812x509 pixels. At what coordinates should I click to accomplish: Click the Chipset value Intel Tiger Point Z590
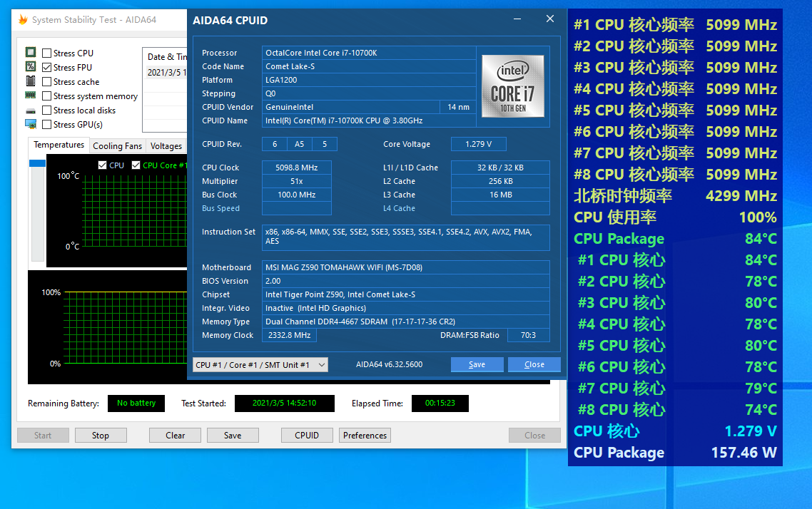pos(405,294)
